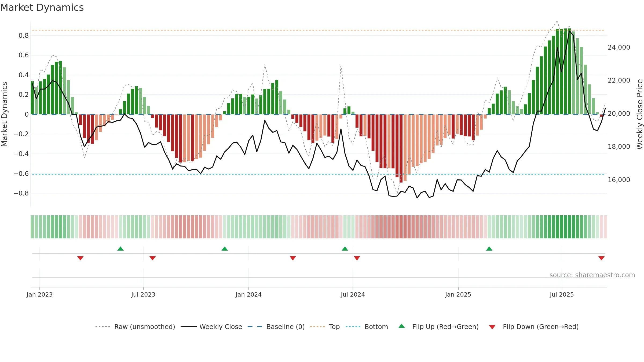Click the 16,000 price axis label
This screenshot has width=644, height=362.
click(x=619, y=180)
